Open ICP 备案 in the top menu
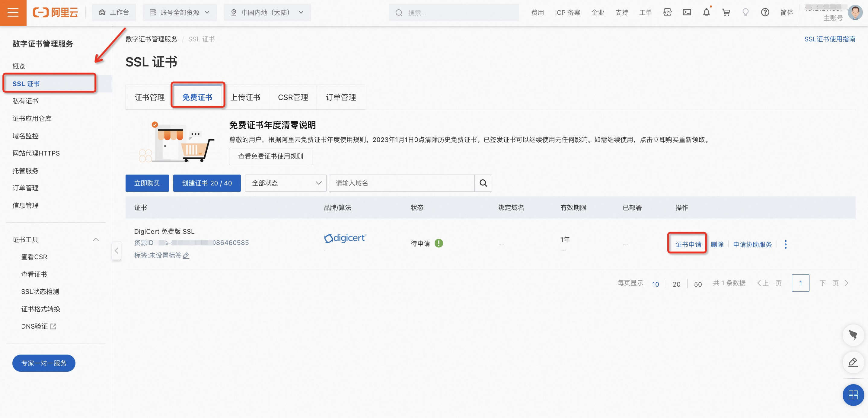This screenshot has height=418, width=868. pos(567,12)
